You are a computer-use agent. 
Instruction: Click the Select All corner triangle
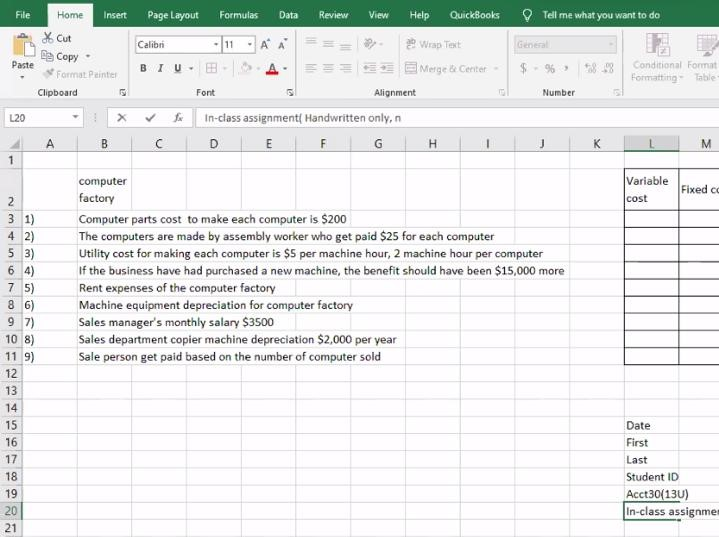click(x=15, y=144)
